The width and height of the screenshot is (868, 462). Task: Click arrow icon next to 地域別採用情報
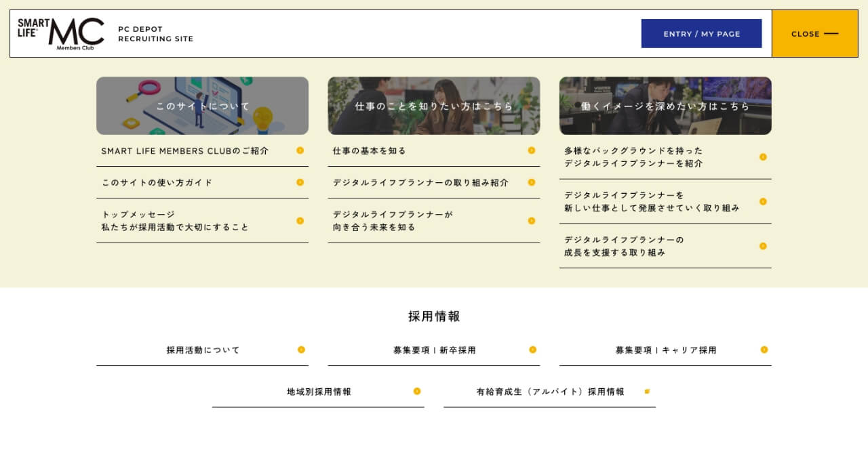tap(417, 391)
